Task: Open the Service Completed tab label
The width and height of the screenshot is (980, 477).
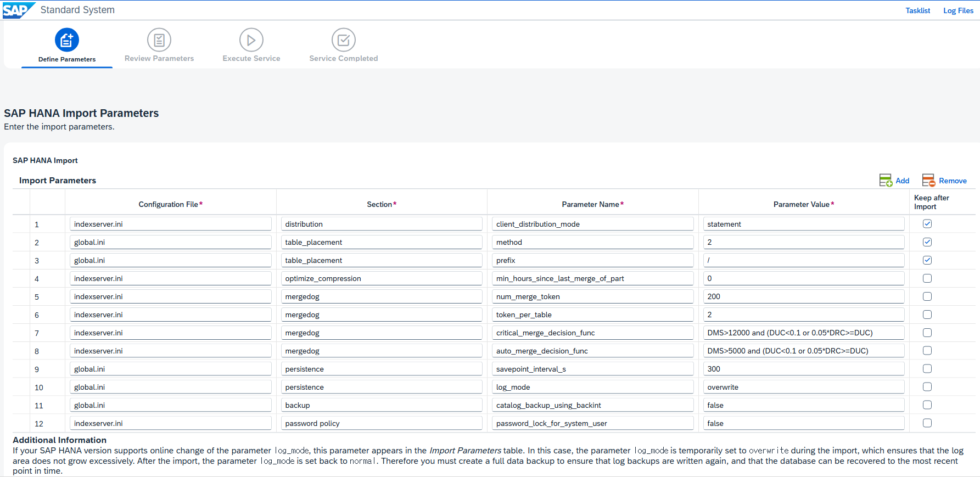Action: [344, 58]
